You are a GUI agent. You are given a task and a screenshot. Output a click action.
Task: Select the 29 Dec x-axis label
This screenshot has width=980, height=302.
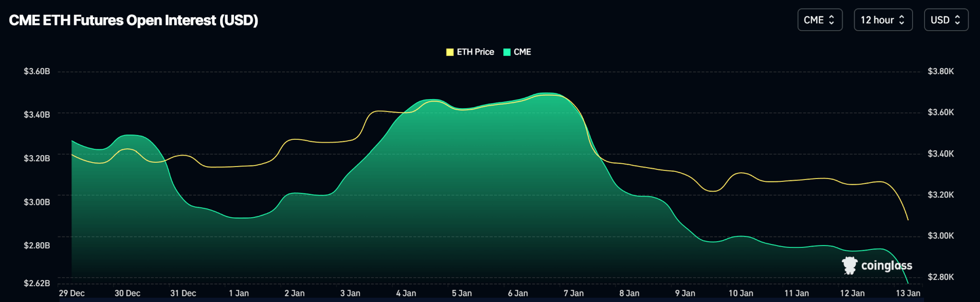point(72,293)
